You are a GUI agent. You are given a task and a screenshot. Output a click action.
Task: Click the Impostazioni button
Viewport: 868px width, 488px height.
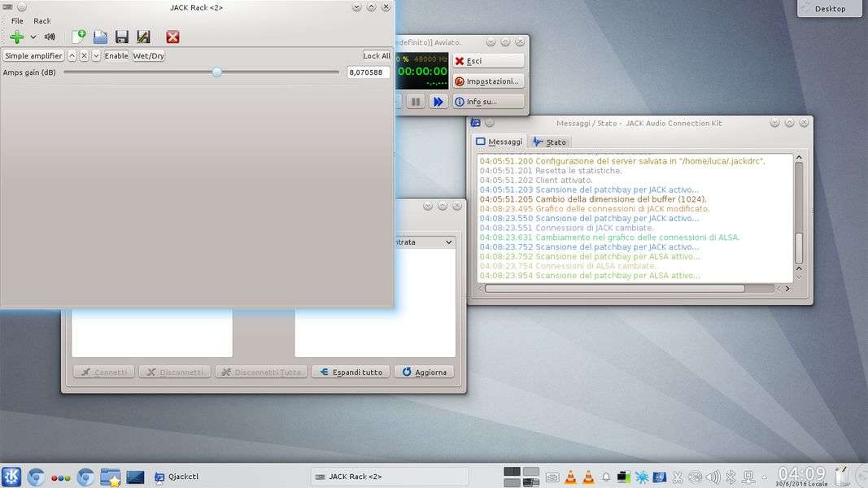pos(488,81)
